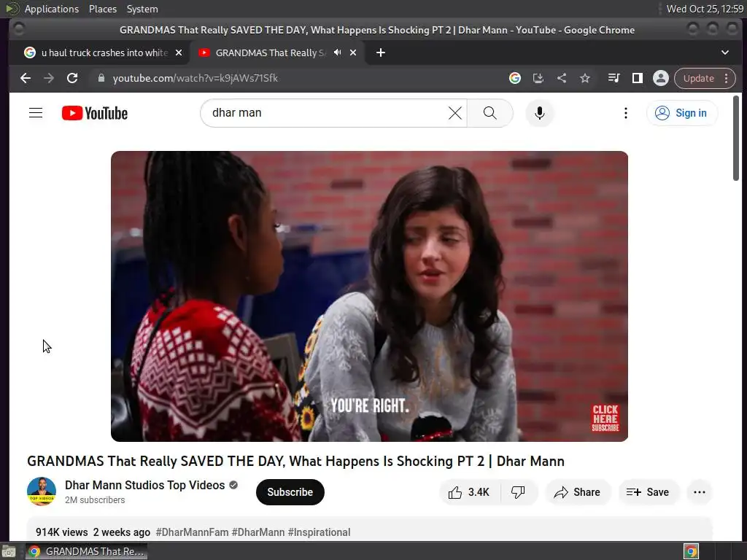Open the System menu
Viewport: 747px width, 560px height.
click(142, 9)
